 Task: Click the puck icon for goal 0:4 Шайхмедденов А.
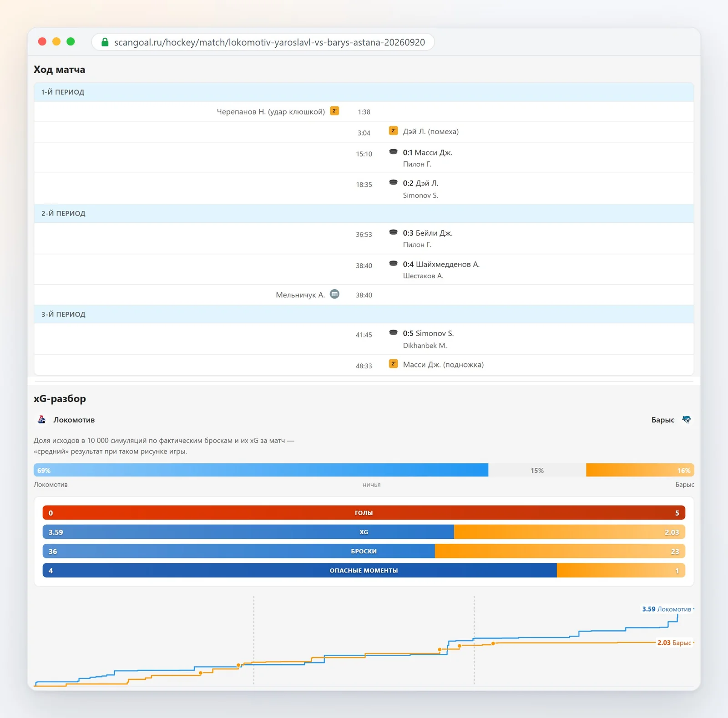[394, 264]
